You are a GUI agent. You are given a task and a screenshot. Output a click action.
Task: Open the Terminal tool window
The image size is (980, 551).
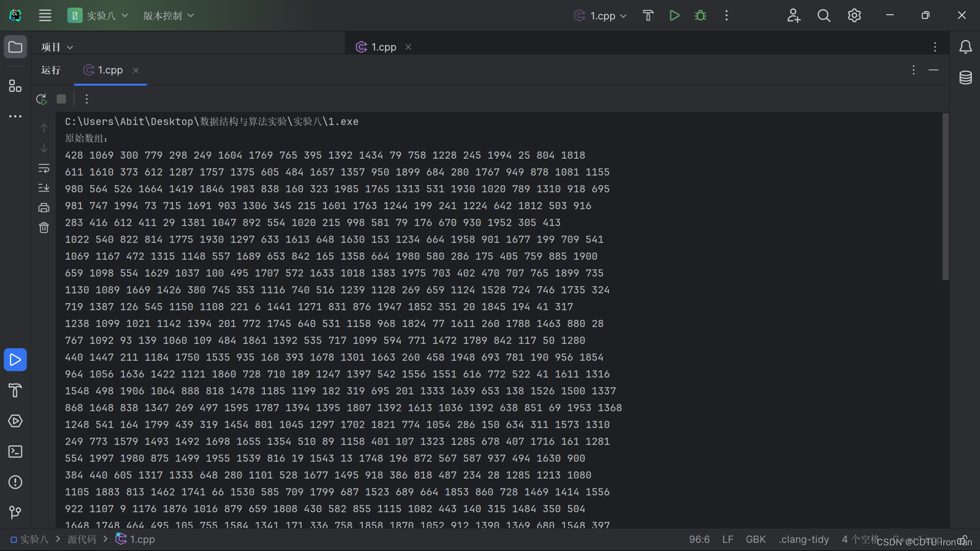(x=15, y=452)
